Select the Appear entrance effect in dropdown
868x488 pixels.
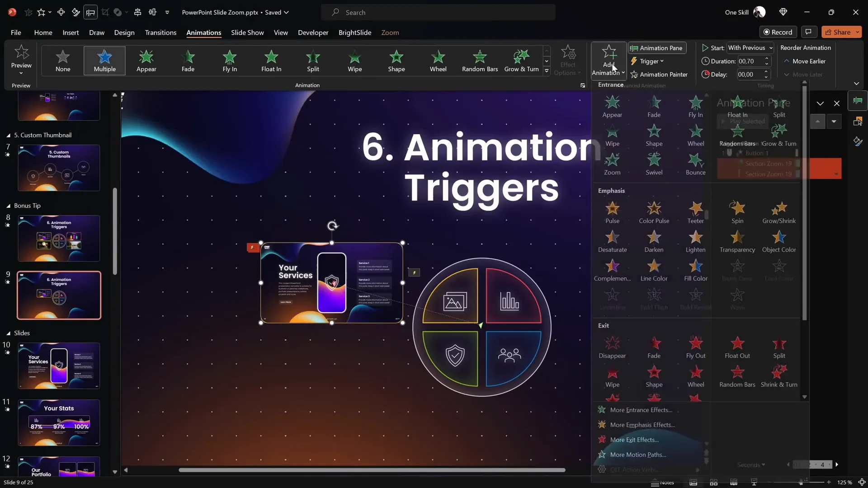[612, 107]
